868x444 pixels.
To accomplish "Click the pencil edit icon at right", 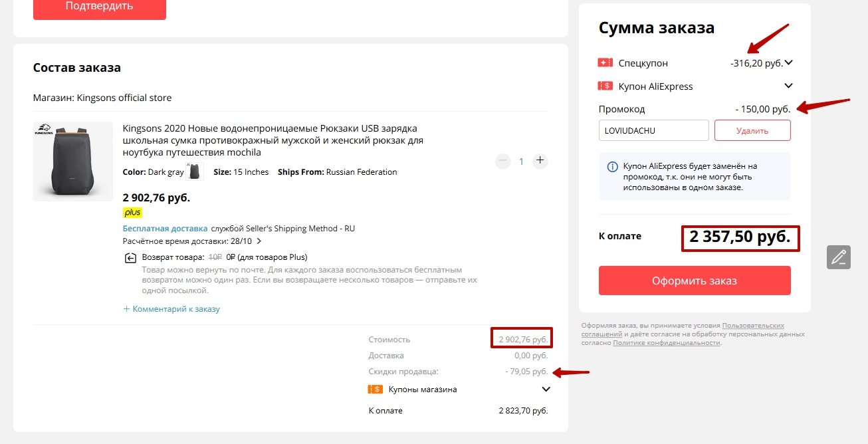I will point(839,257).
